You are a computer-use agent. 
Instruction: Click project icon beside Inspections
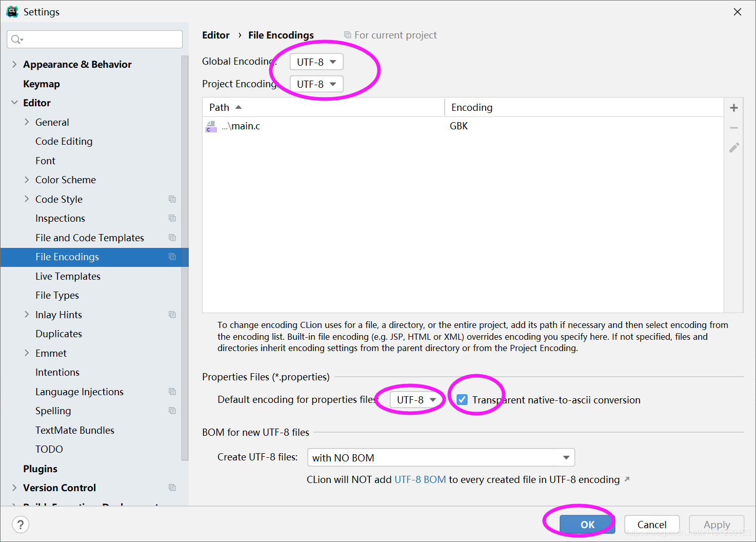[172, 218]
